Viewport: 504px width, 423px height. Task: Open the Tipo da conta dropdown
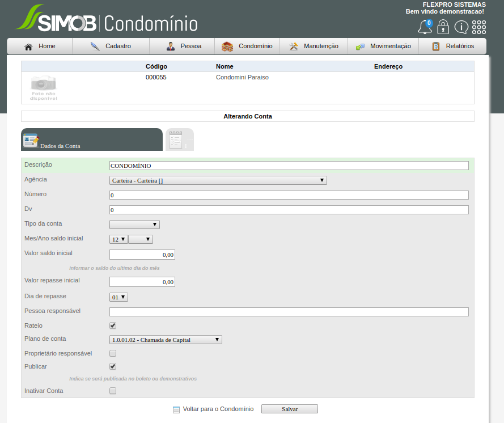coord(135,225)
